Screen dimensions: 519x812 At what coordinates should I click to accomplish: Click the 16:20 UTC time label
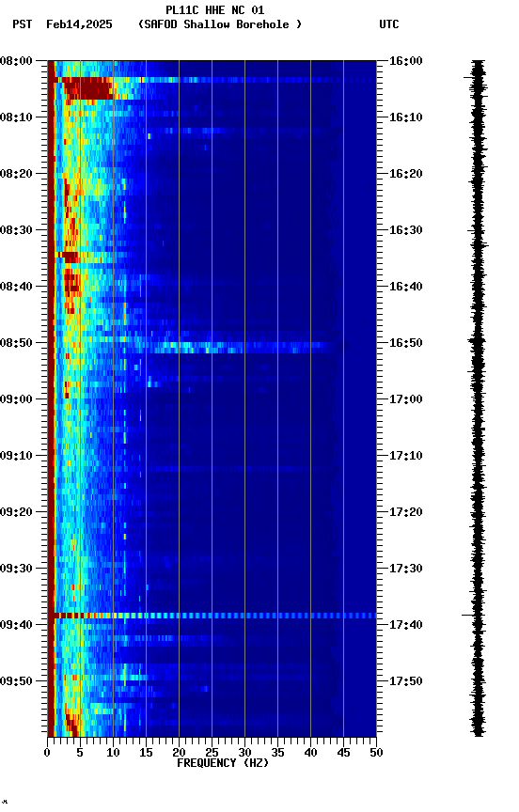(406, 174)
